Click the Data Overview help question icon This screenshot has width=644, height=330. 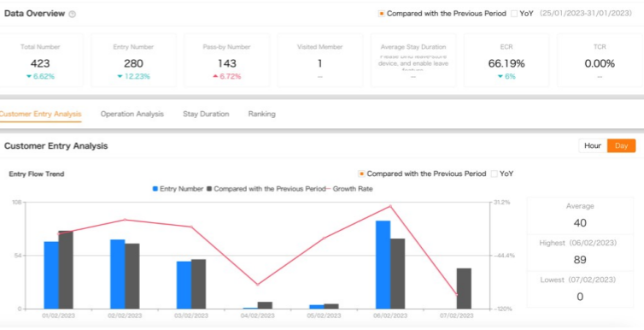73,14
